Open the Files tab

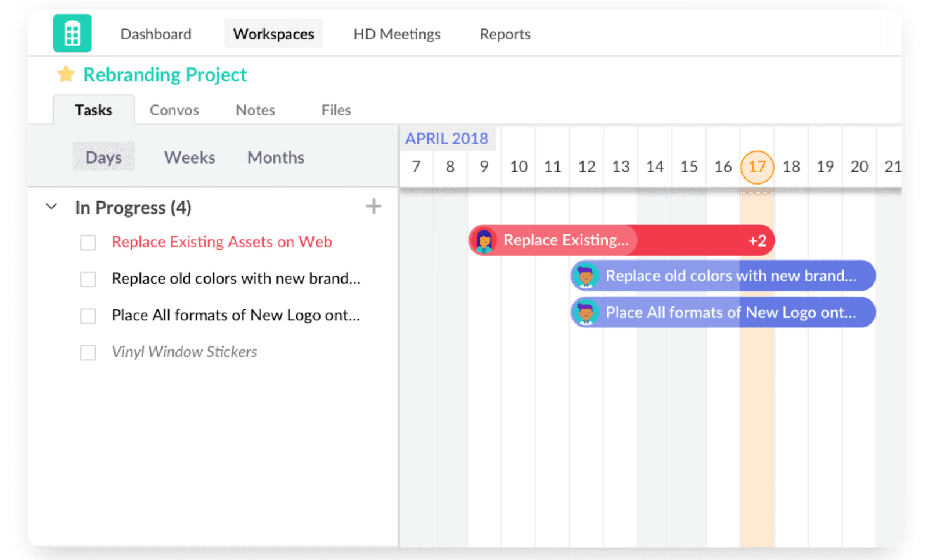(336, 110)
